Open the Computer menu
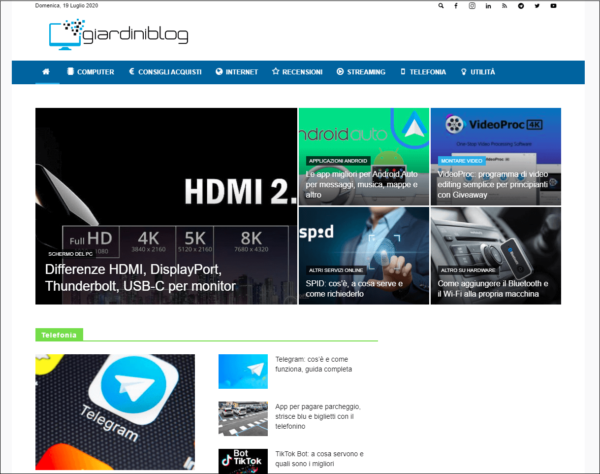Screen dimensions: 600x474 click(91, 72)
